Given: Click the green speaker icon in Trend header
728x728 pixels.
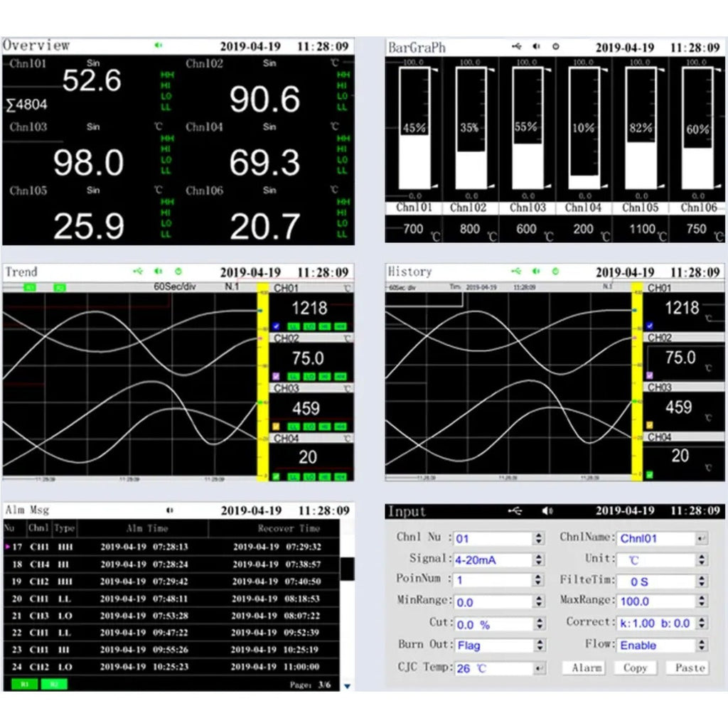Looking at the screenshot, I should point(159,271).
